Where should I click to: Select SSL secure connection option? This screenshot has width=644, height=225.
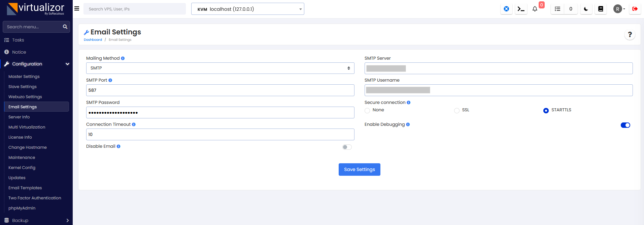(x=457, y=111)
